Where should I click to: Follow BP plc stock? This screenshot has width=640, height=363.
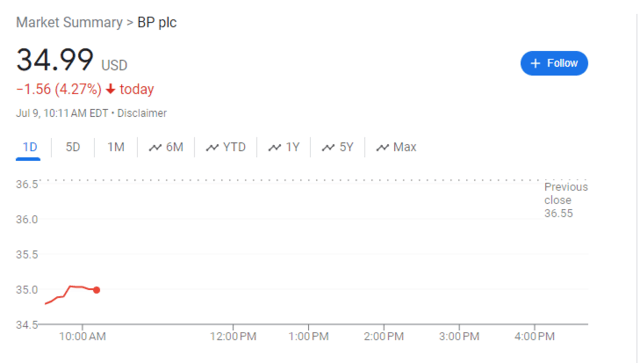(x=554, y=63)
